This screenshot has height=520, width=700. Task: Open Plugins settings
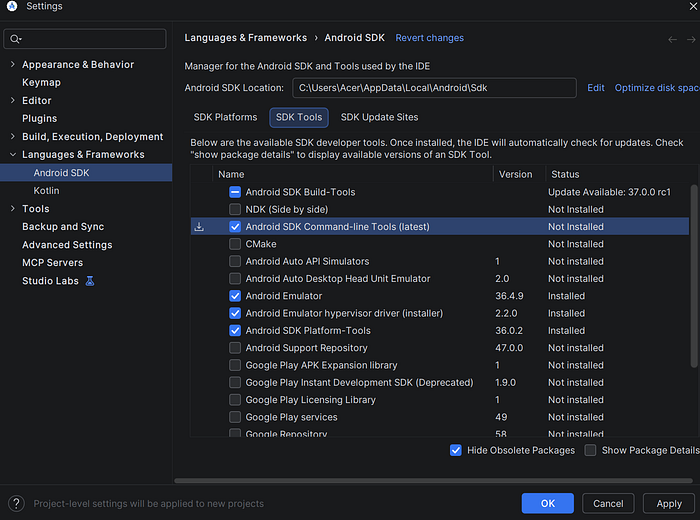(40, 119)
